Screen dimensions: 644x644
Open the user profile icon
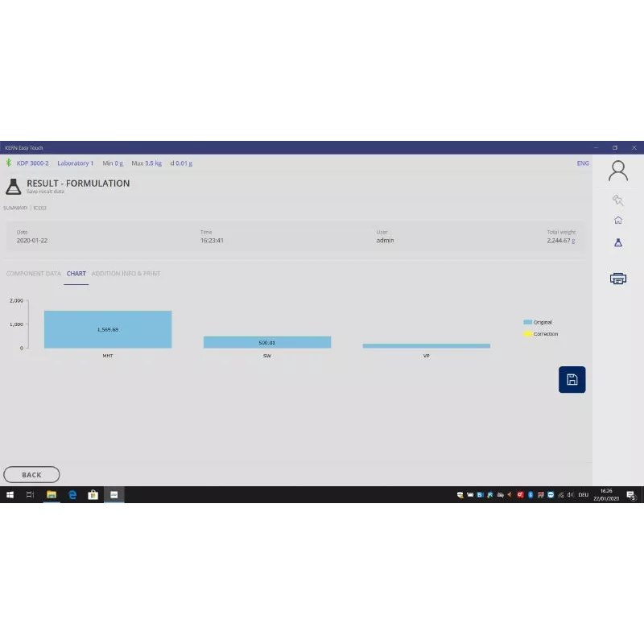[x=617, y=171]
